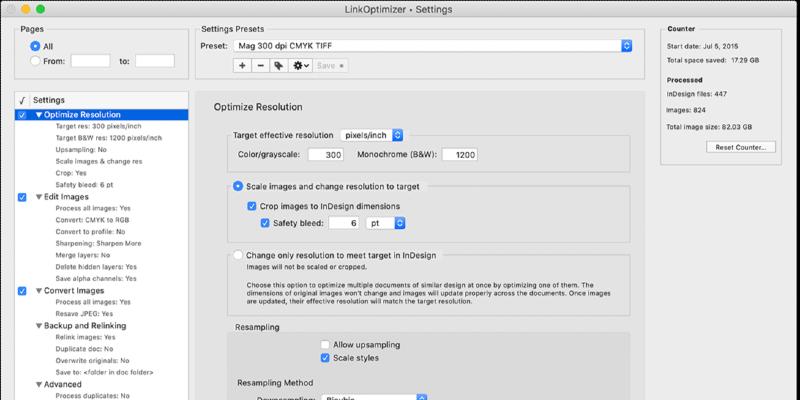
Task: Click the Monochrome (B&W) resolution field
Action: click(460, 155)
